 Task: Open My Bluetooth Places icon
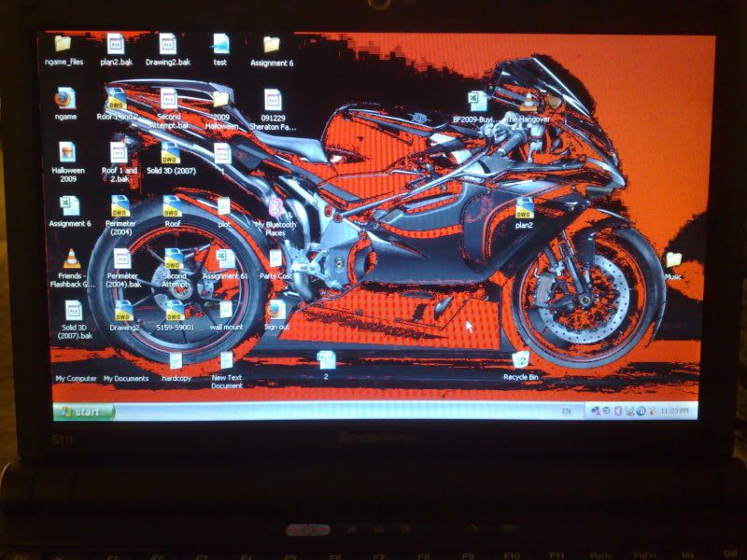point(275,207)
